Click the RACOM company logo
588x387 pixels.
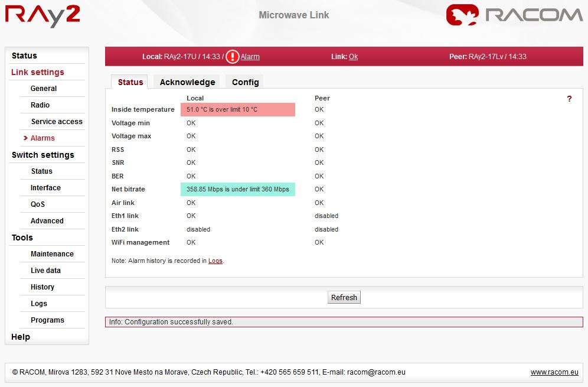click(514, 15)
